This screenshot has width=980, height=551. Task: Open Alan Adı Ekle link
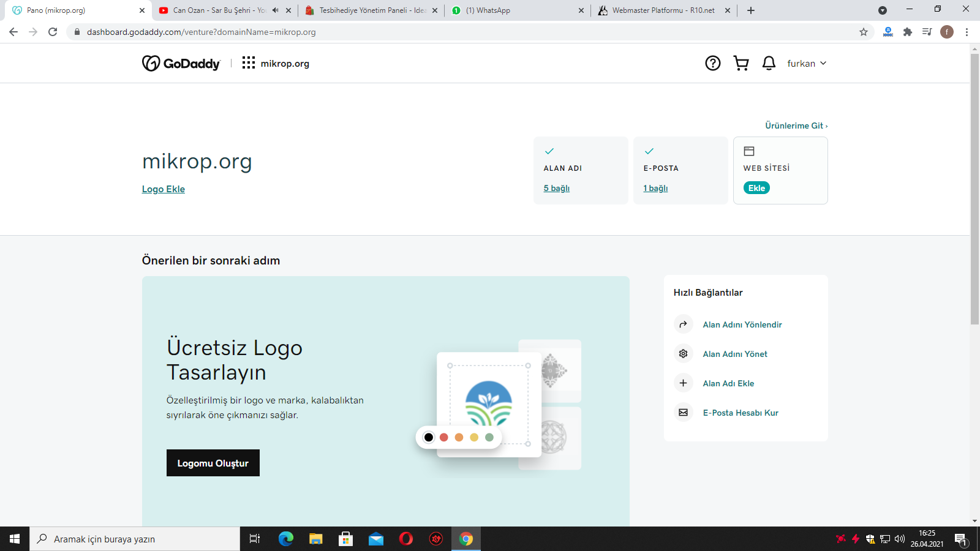click(x=728, y=383)
